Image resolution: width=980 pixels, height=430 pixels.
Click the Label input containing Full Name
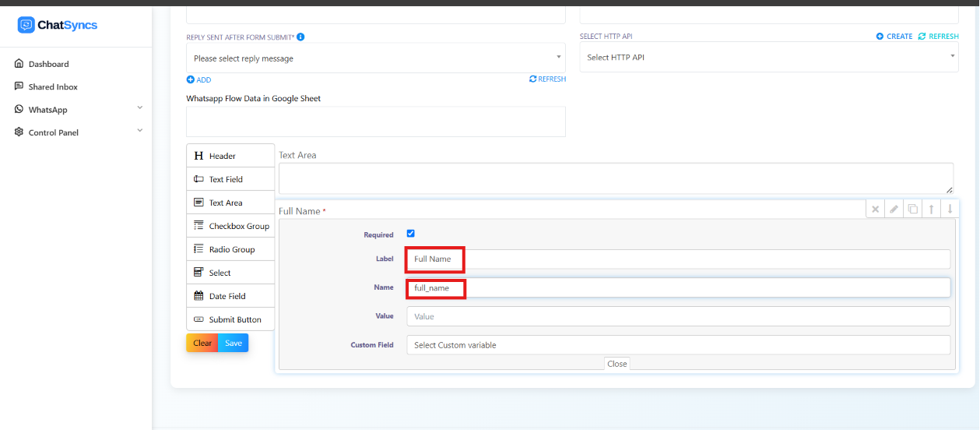point(679,259)
